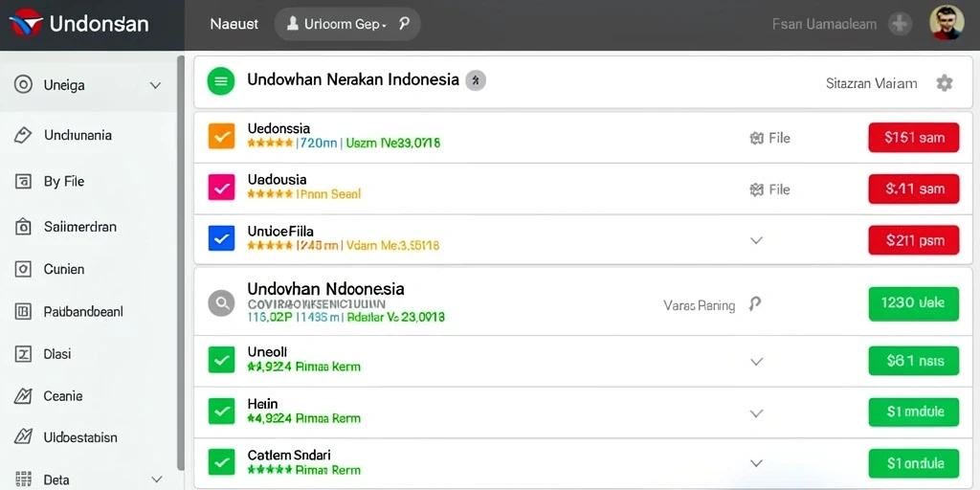Click the Sitazran Maiam link
The width and height of the screenshot is (980, 490).
871,83
